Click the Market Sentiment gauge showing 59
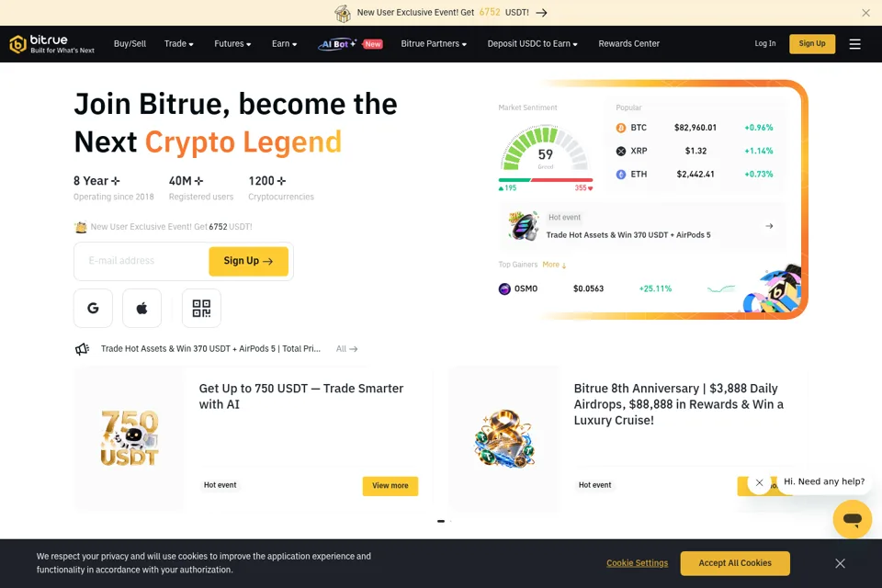This screenshot has height=588, width=882. (x=545, y=149)
